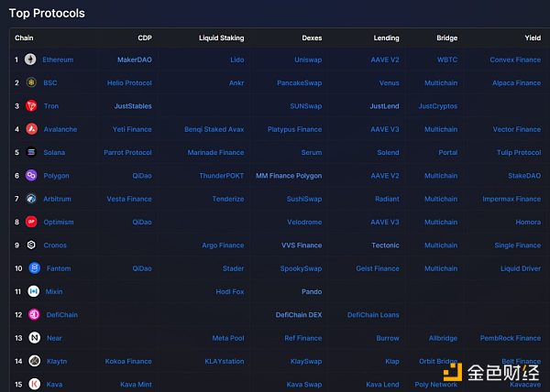Click the Arbitrum chain logo icon
The image size is (550, 392).
31,199
